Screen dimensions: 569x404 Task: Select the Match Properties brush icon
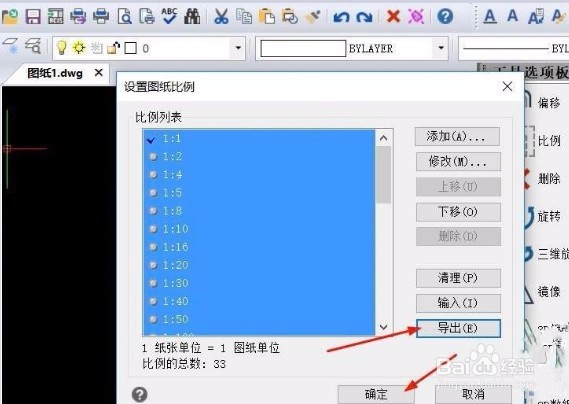click(x=312, y=16)
